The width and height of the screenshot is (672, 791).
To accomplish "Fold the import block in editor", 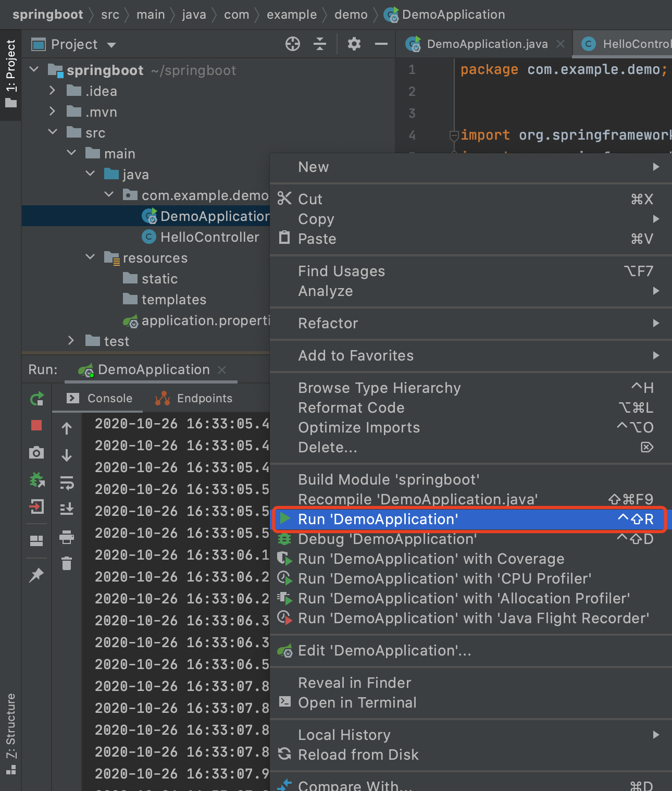I will pyautogui.click(x=454, y=135).
